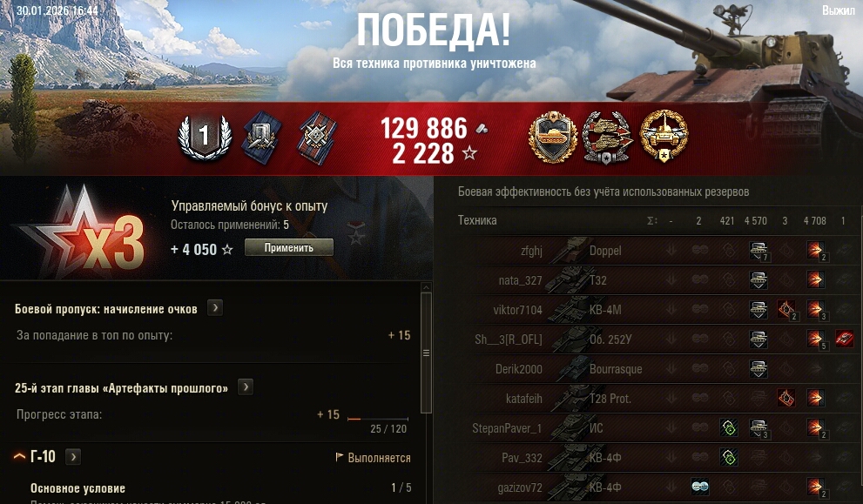Click the damage icon in zfghj Doppel row
The width and height of the screenshot is (863, 504).
pos(815,251)
